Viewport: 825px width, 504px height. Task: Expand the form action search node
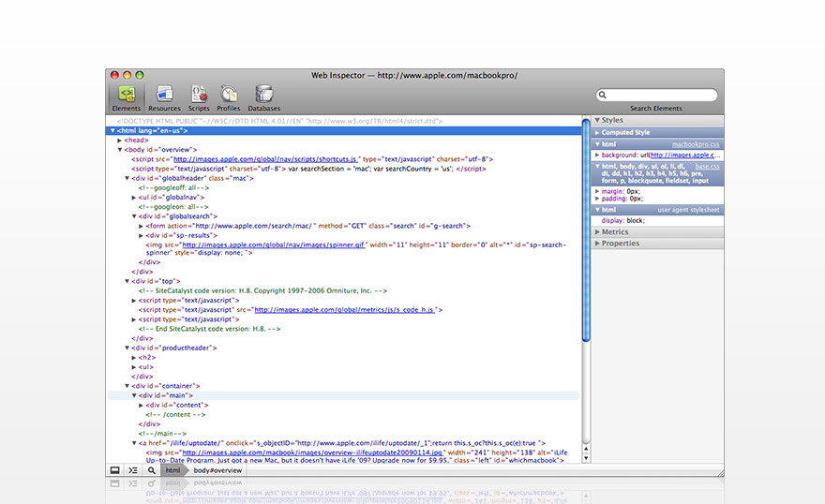coord(141,226)
